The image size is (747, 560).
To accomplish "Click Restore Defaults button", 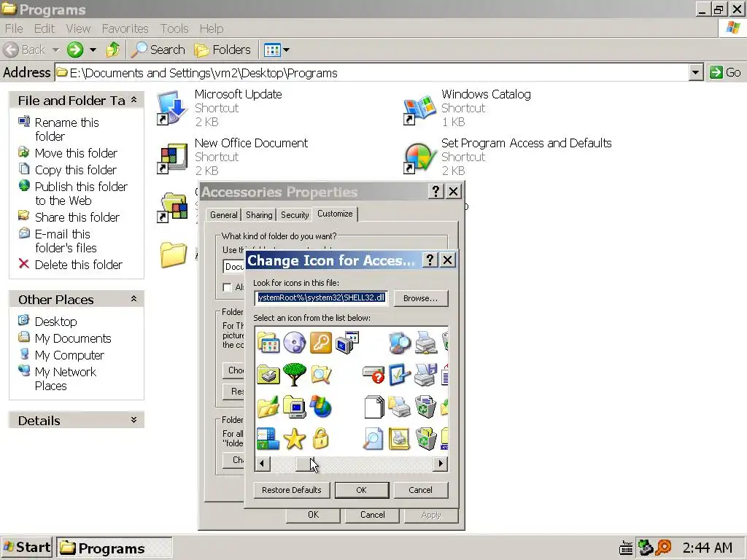I will 292,490.
